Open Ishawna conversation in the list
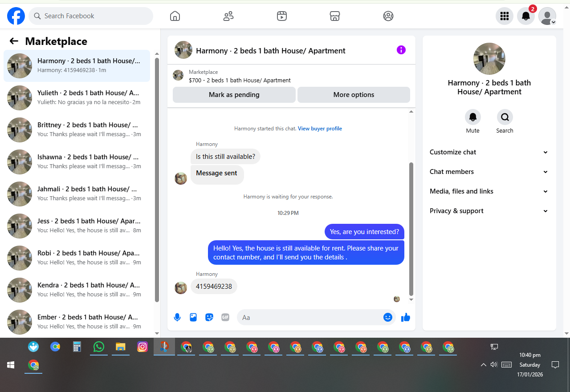Image resolution: width=570 pixels, height=392 pixels. click(77, 162)
